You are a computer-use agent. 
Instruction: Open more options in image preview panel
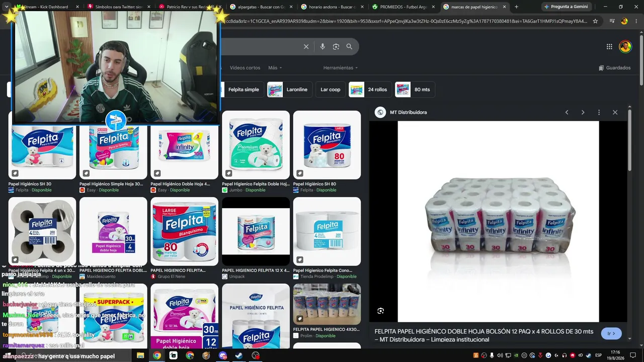599,112
